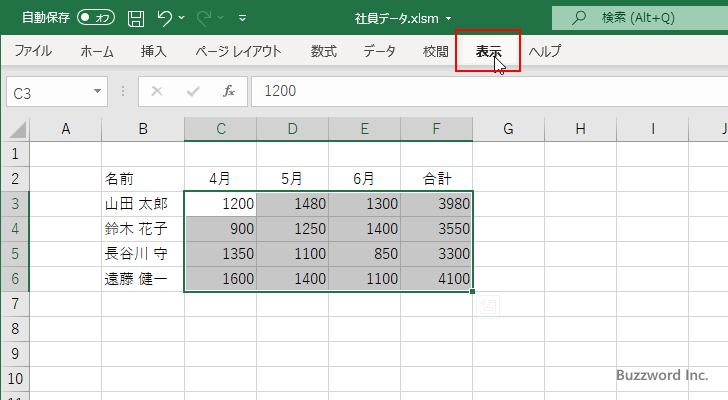Image resolution: width=728 pixels, height=400 pixels.
Task: Expand the Name Box dropdown arrow
Action: coord(98,91)
